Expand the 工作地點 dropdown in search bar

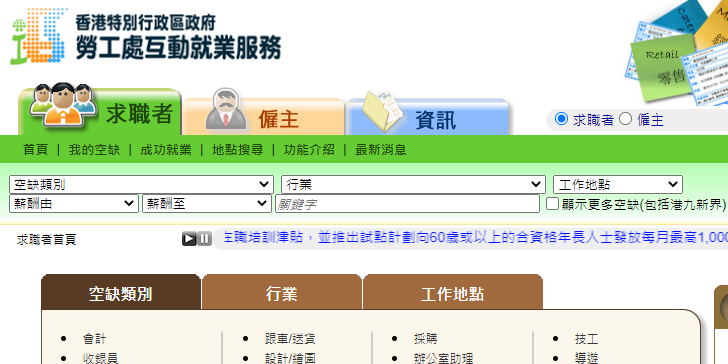pyautogui.click(x=618, y=185)
